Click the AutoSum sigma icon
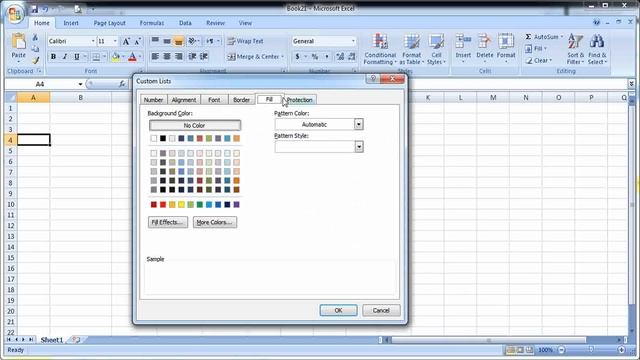 tap(528, 37)
